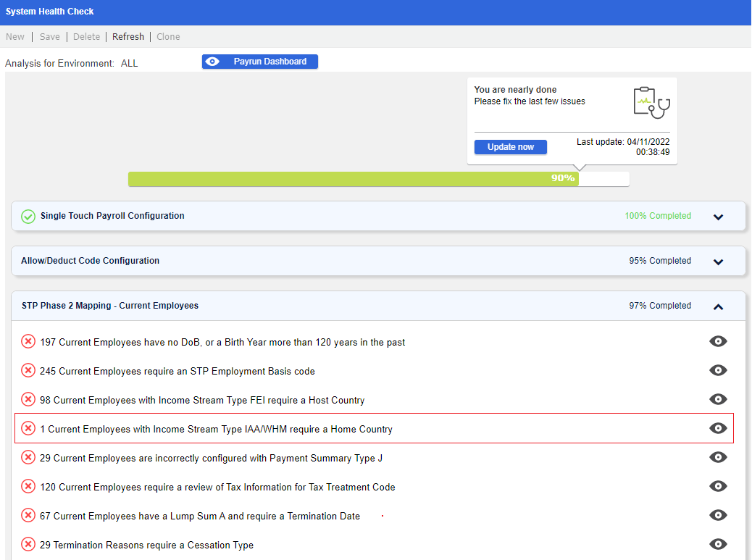The height and width of the screenshot is (560, 752).
Task: Click 95% Completed status text
Action: (x=660, y=260)
